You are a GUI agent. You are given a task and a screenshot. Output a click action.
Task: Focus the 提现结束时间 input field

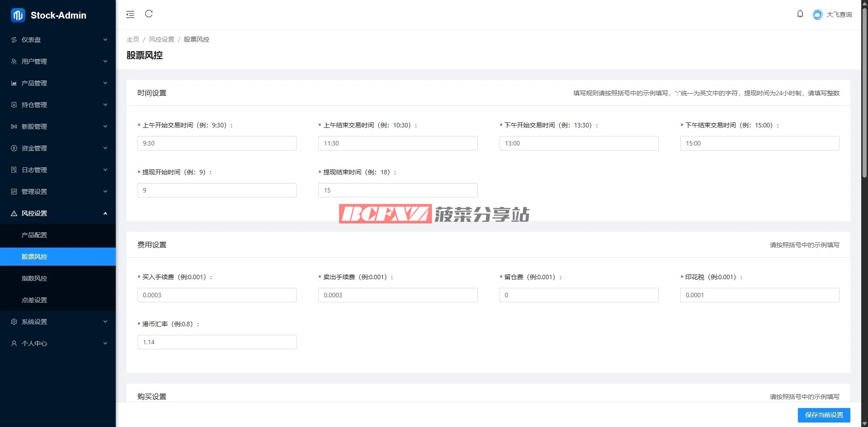[398, 190]
